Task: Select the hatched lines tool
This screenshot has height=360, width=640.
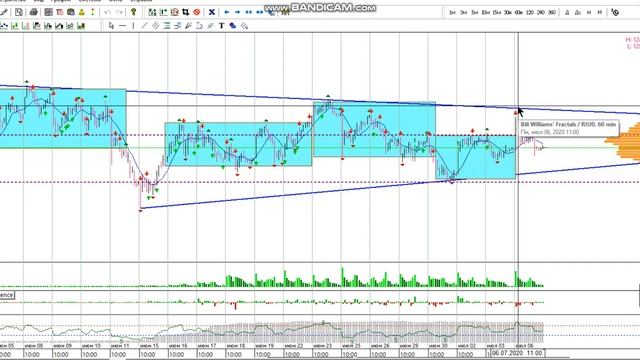Action: 244,26
